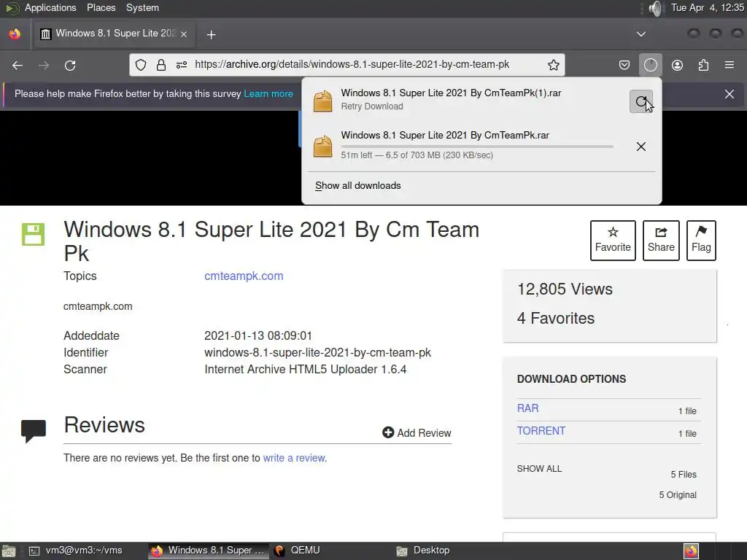Open the in-progress CmTeamPk.rar file icon
Image resolution: width=747 pixels, height=560 pixels.
[322, 146]
